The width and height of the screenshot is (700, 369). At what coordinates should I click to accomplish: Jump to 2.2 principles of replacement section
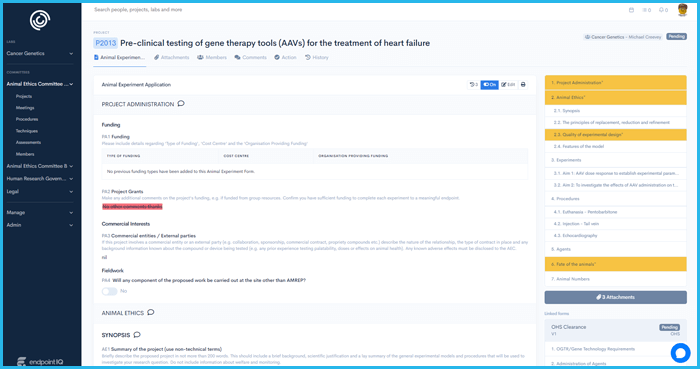[x=616, y=123]
